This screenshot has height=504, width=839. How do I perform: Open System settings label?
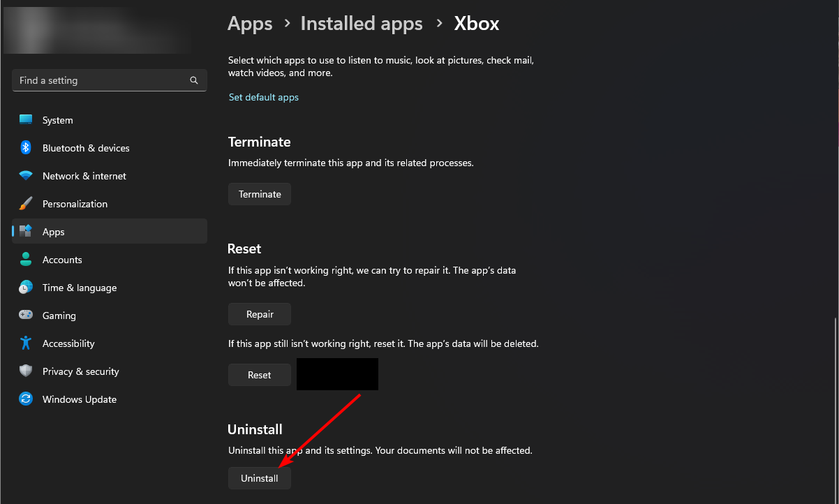point(57,120)
